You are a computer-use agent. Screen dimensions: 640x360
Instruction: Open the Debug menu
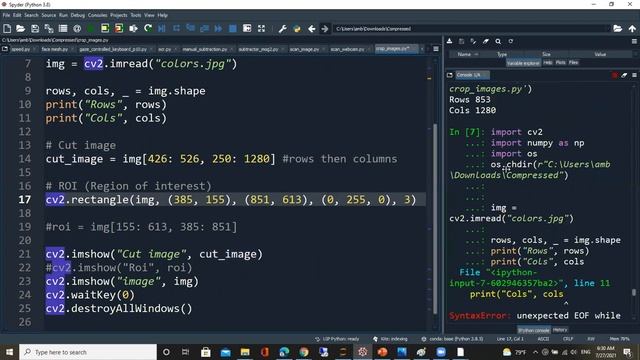pyautogui.click(x=78, y=15)
